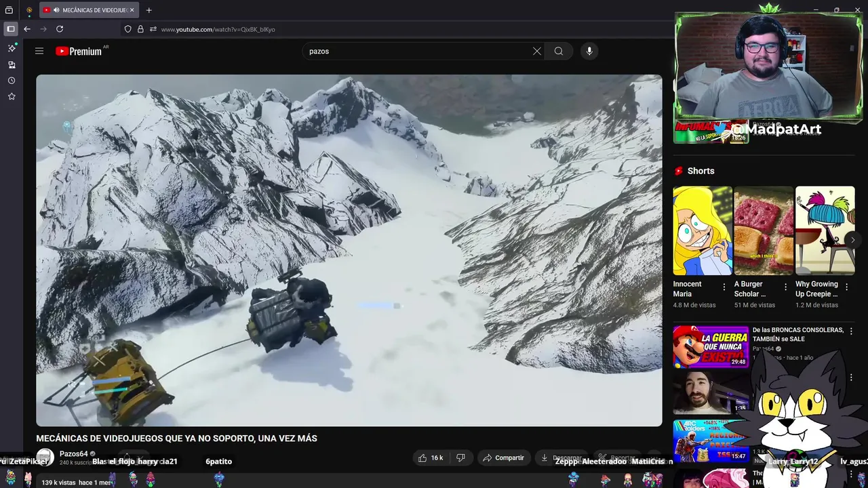Switch to the pinned tab with orange icon

tap(29, 10)
